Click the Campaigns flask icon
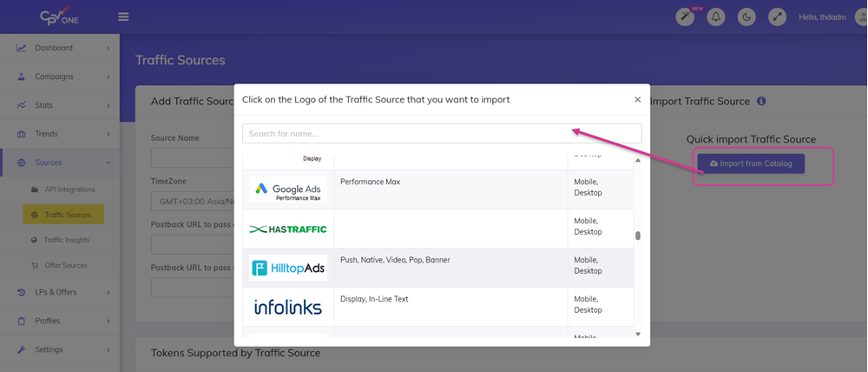The width and height of the screenshot is (868, 372). [21, 76]
